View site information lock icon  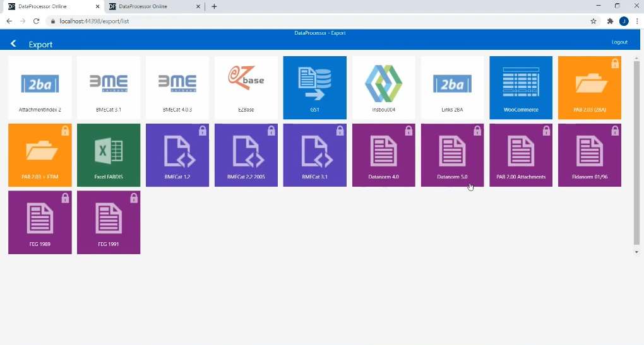click(x=52, y=21)
